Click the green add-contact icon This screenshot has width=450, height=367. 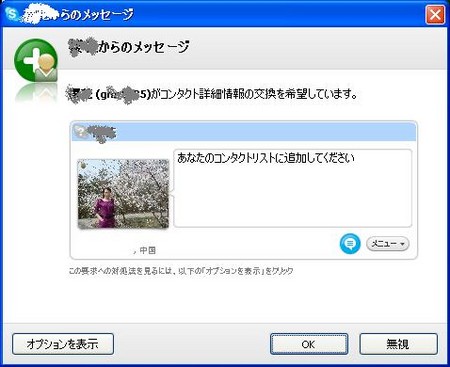36,60
